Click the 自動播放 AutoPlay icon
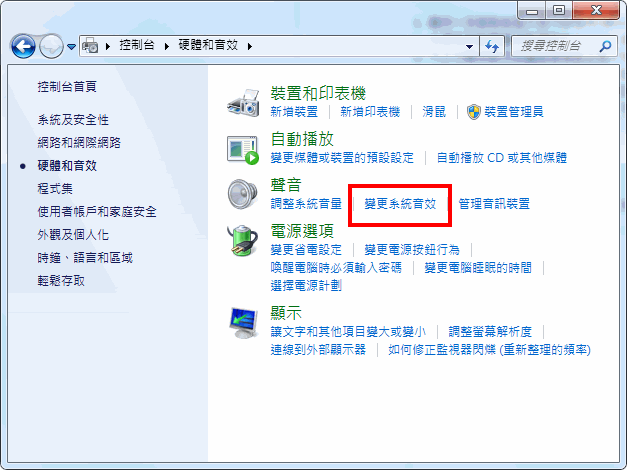The image size is (627, 470). pyautogui.click(x=243, y=150)
